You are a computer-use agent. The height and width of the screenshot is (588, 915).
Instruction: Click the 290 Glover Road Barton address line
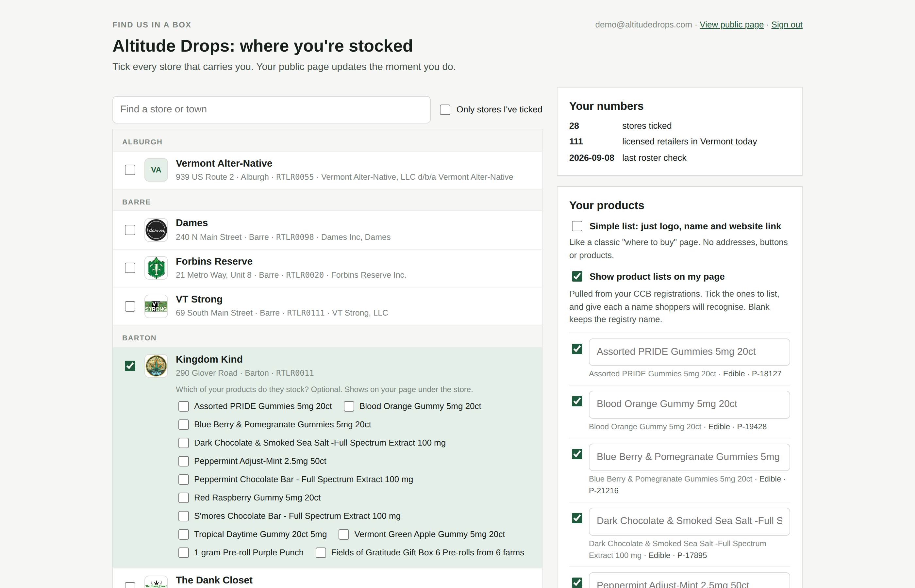[244, 373]
